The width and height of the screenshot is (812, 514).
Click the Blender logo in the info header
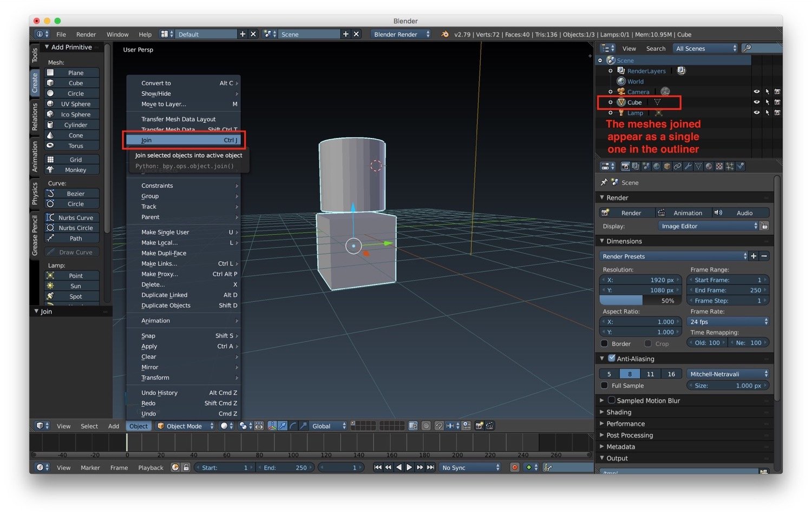tap(445, 34)
